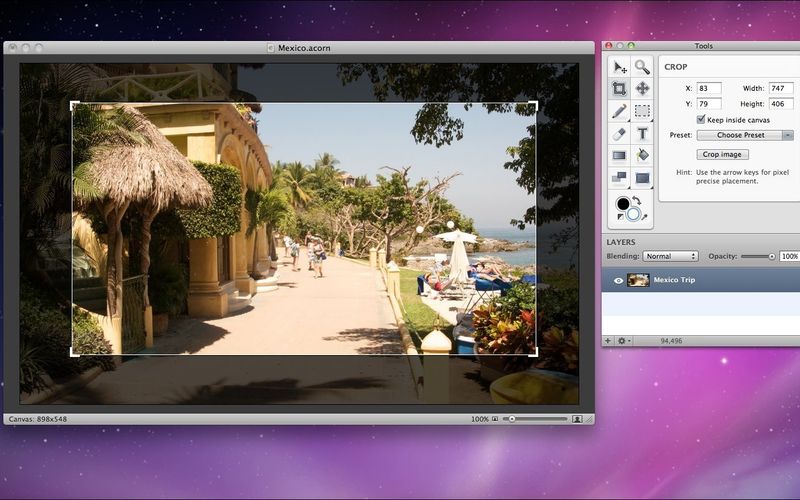800x500 pixels.
Task: Click the Canvas: 898x548 status text
Action: tap(38, 419)
